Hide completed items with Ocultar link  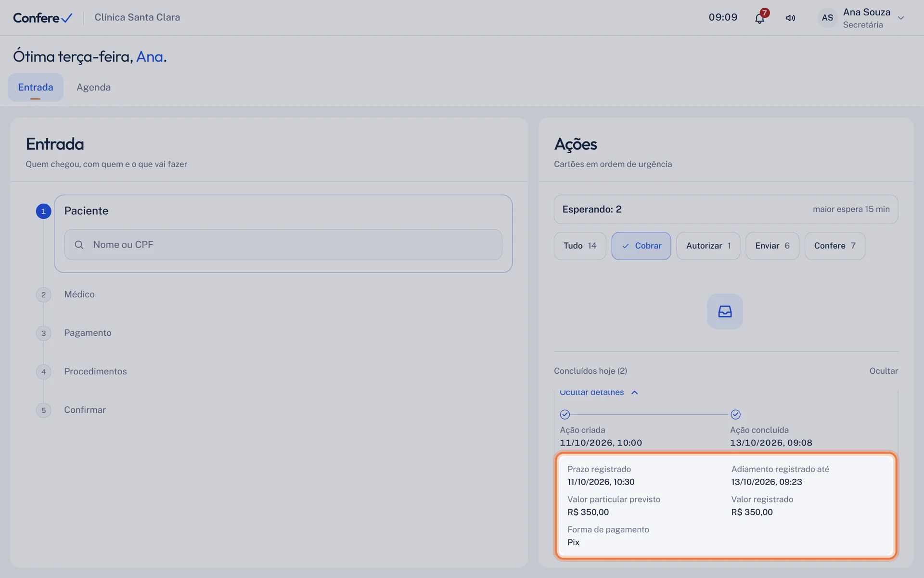coord(884,371)
